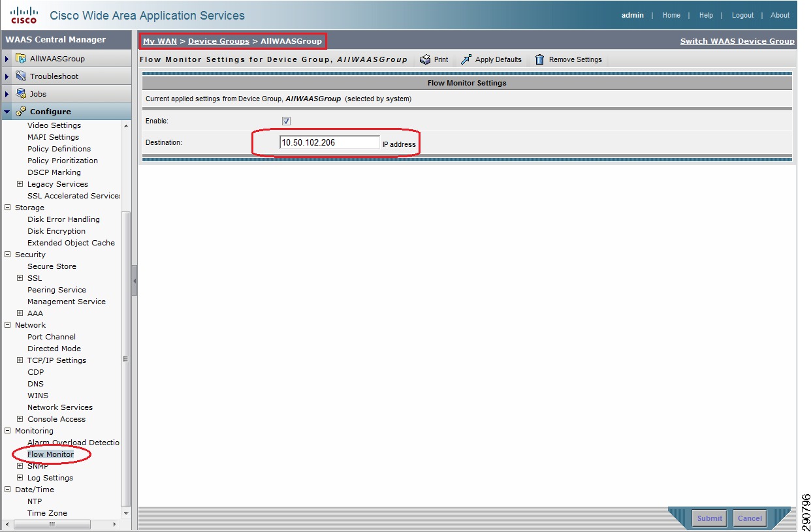Expand the SNMP tree node
This screenshot has width=811, height=532.
tap(20, 466)
